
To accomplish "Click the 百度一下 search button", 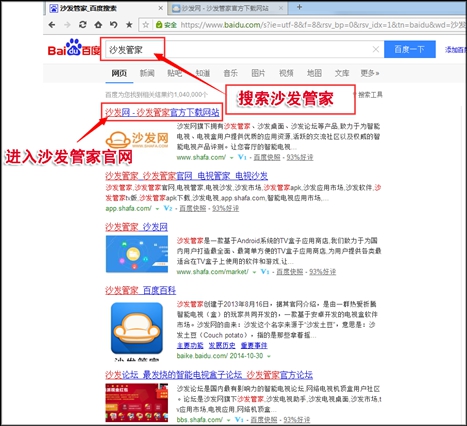I will [x=410, y=49].
